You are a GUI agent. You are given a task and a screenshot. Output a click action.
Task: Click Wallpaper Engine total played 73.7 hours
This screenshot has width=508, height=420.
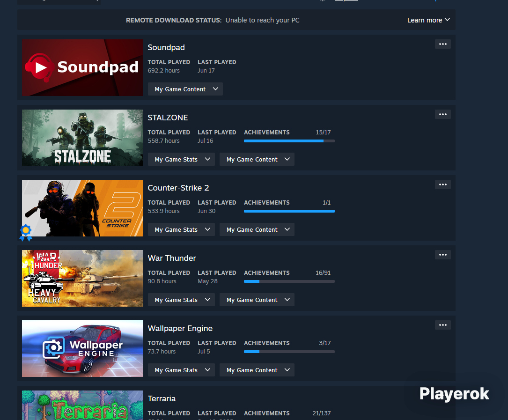tap(162, 351)
